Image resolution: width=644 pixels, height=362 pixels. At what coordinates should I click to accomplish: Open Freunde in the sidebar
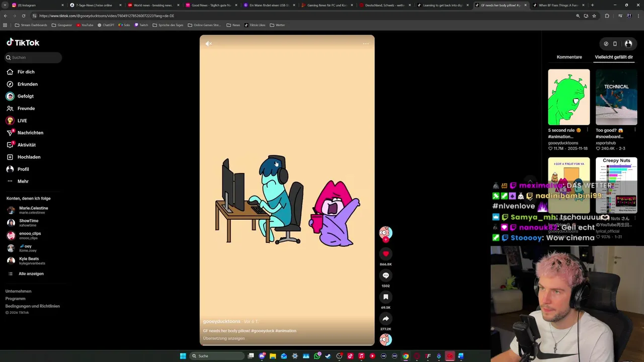tap(26, 108)
